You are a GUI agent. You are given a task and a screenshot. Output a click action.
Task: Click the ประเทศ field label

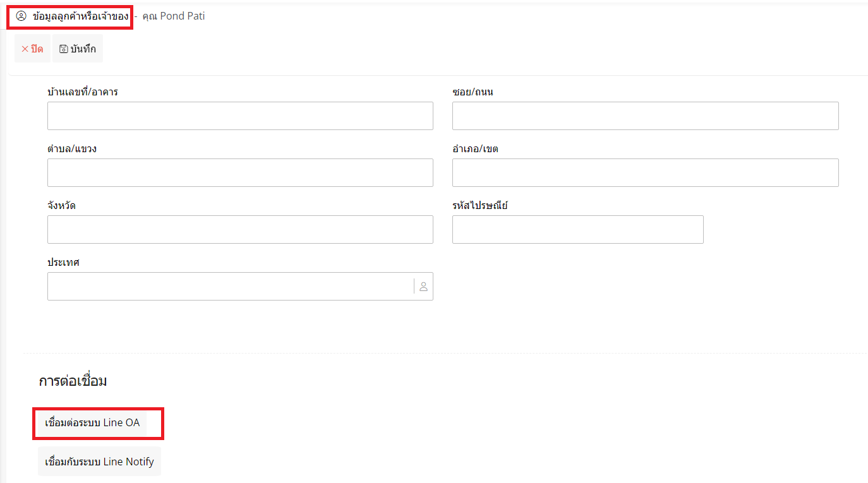63,263
